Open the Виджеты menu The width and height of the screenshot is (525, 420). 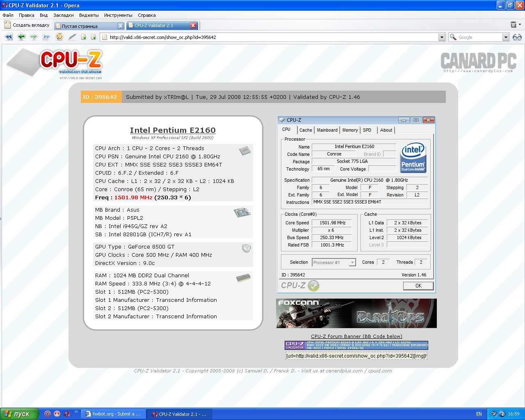point(89,15)
